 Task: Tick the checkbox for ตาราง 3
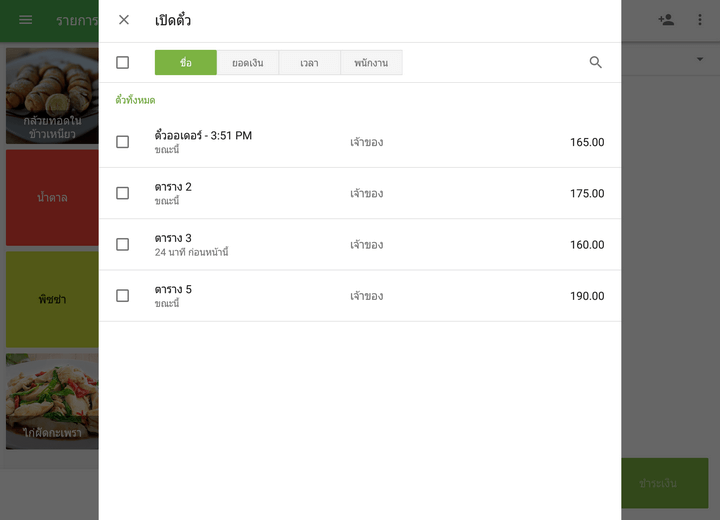pyautogui.click(x=123, y=245)
